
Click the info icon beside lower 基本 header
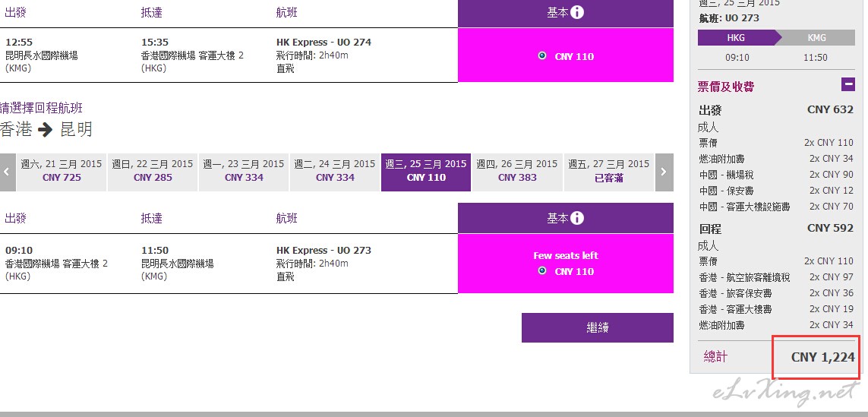point(577,218)
